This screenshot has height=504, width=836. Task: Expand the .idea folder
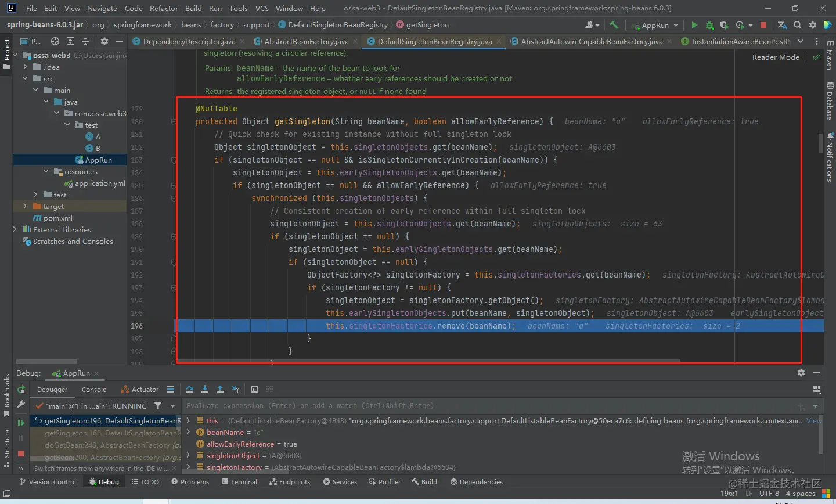26,67
